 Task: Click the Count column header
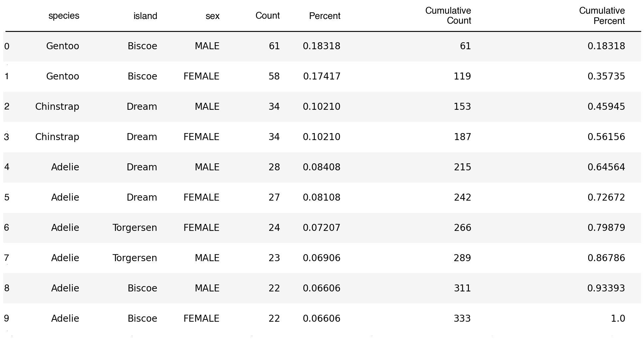coord(268,16)
